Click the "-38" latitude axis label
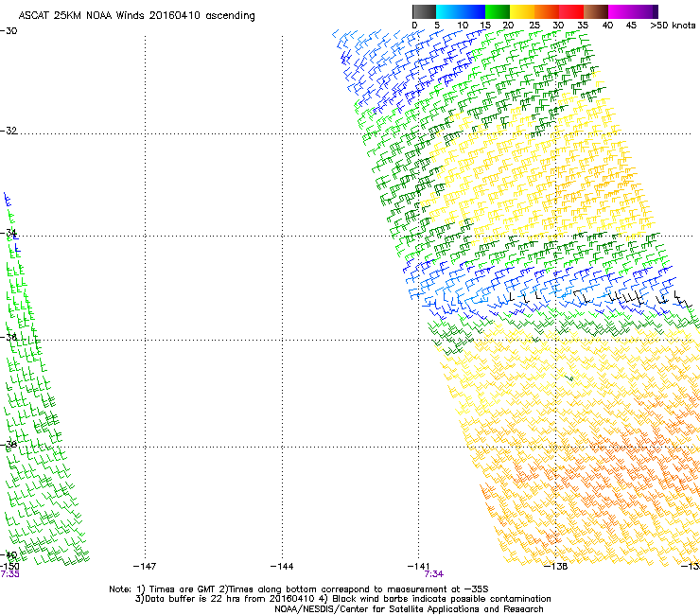Image resolution: width=700 pixels, height=615 pixels. click(9, 445)
